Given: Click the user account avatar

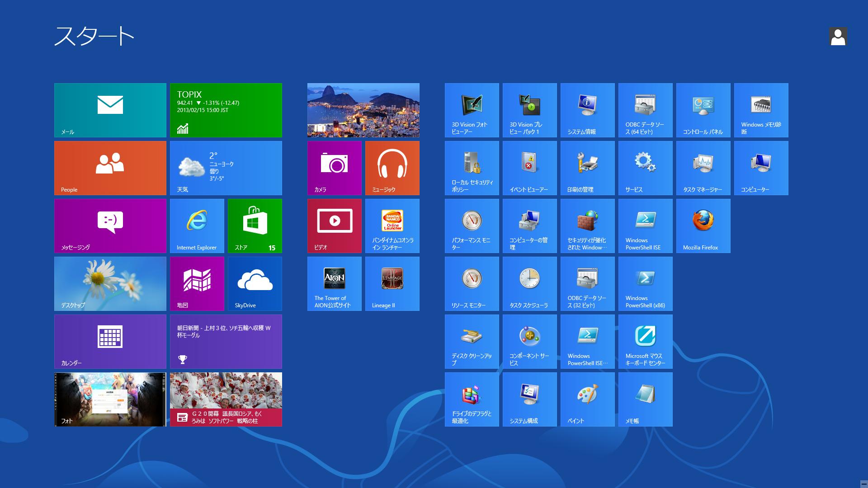Looking at the screenshot, I should [x=838, y=37].
